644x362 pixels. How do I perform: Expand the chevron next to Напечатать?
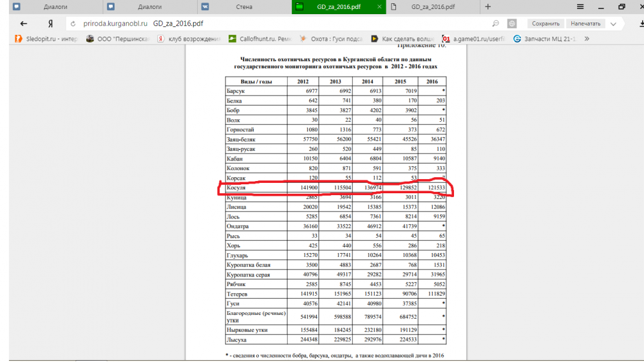pyautogui.click(x=613, y=23)
